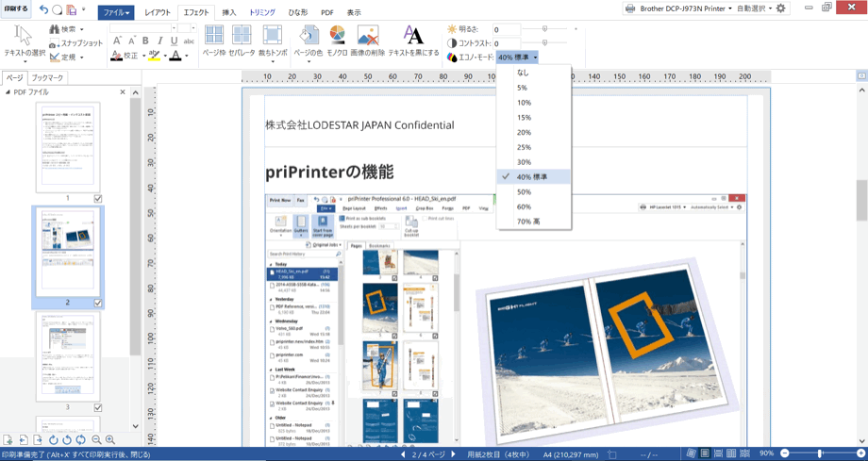The image size is (868, 461).
Task: Toggle italic I formatting
Action: [x=160, y=41]
